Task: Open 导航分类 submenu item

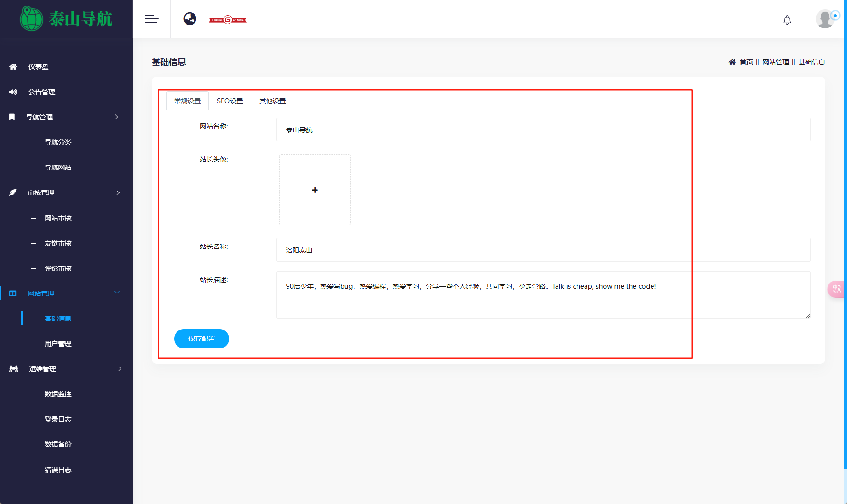Action: (58, 142)
